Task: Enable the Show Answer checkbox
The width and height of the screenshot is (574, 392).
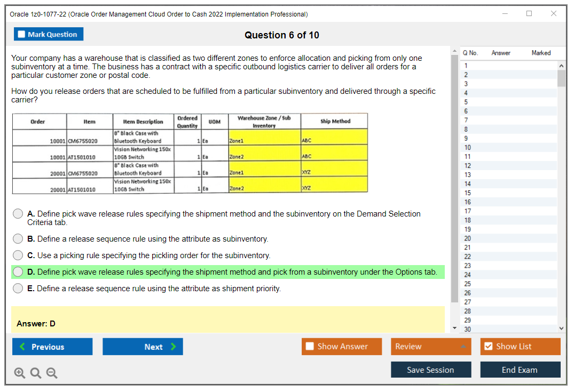Action: click(x=310, y=346)
